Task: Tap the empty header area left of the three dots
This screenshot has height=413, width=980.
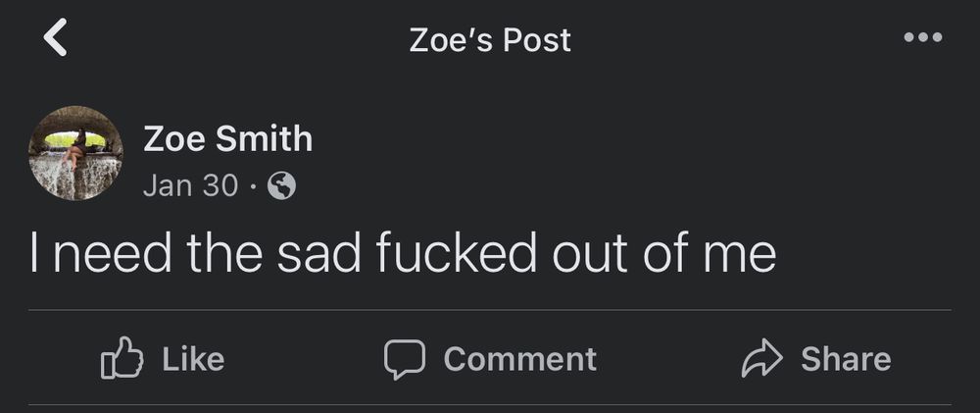Action: pyautogui.click(x=738, y=39)
